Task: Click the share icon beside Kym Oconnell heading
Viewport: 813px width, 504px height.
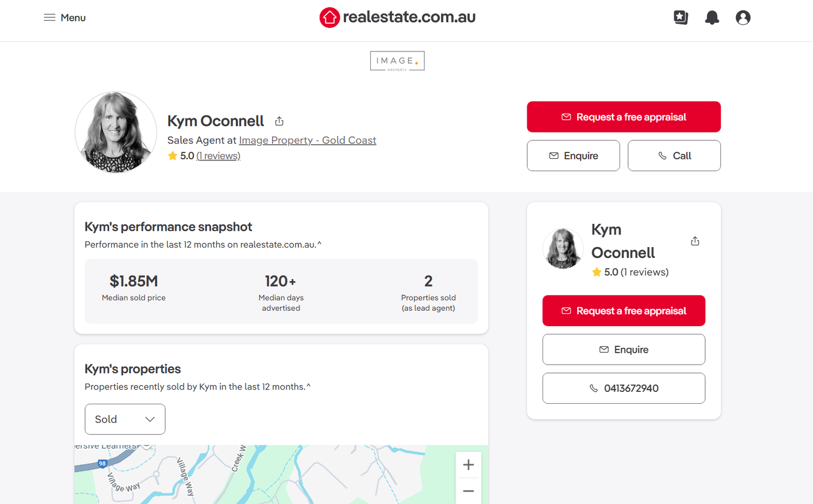Action: (279, 121)
